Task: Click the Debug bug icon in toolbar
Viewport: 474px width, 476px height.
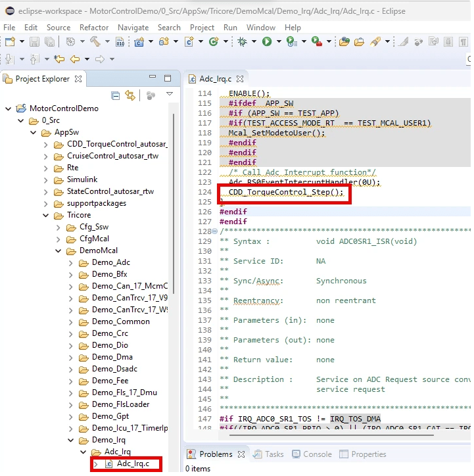Action: click(243, 42)
